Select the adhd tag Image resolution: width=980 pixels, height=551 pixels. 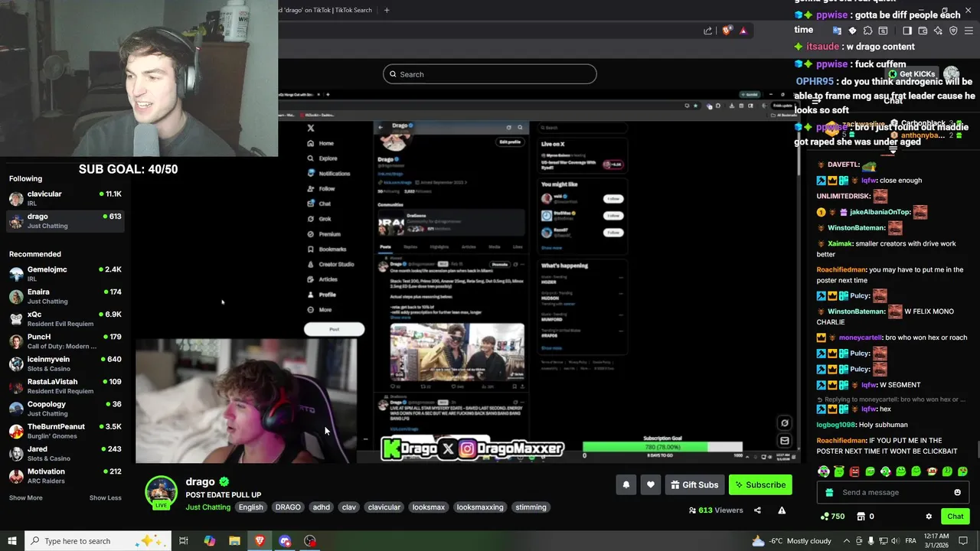click(x=322, y=507)
